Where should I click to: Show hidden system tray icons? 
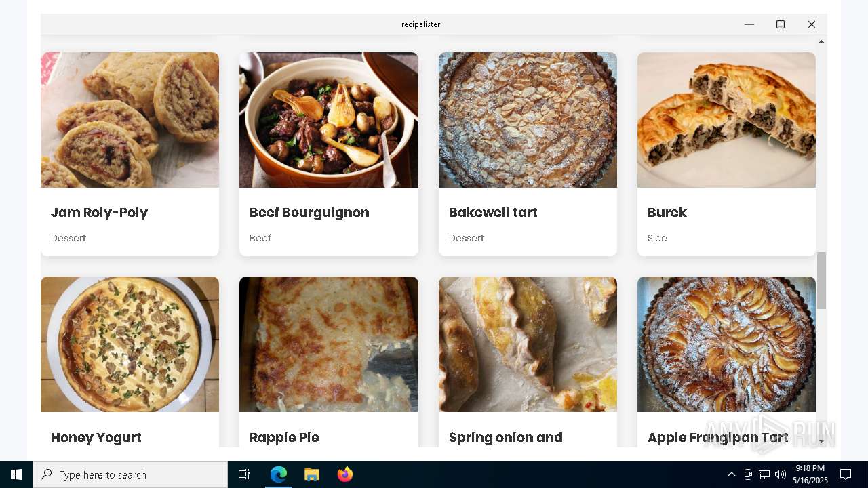(x=732, y=474)
